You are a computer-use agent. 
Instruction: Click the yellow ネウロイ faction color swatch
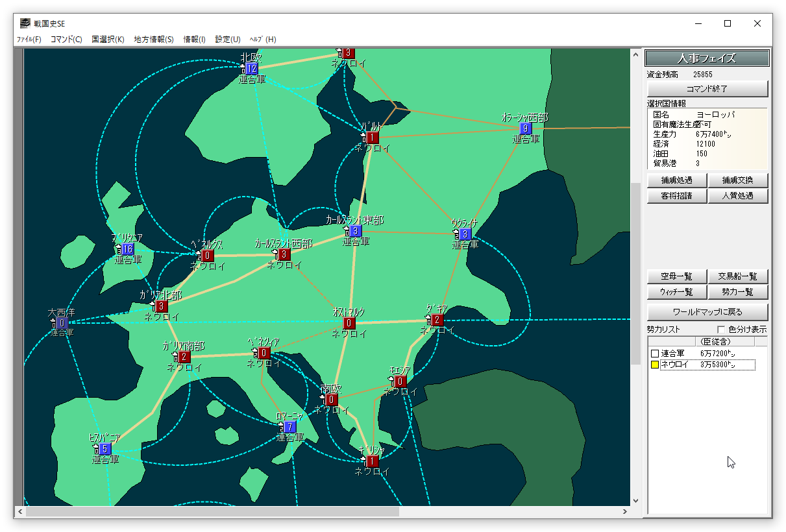[x=655, y=365]
